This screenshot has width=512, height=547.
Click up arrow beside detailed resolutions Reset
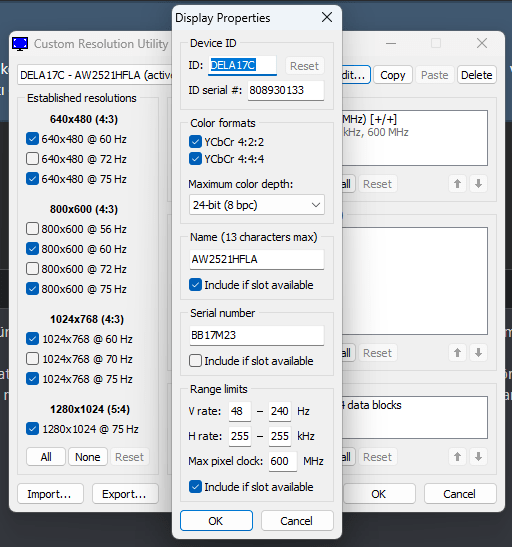(x=457, y=183)
